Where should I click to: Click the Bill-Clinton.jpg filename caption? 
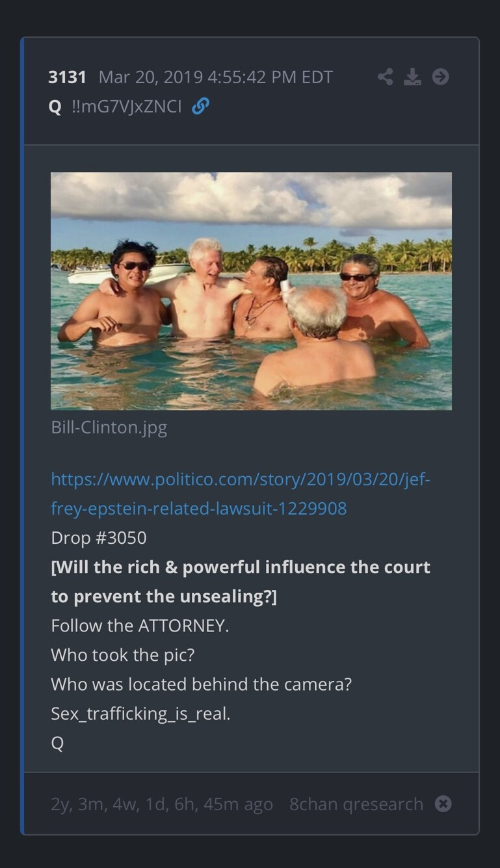pyautogui.click(x=109, y=428)
